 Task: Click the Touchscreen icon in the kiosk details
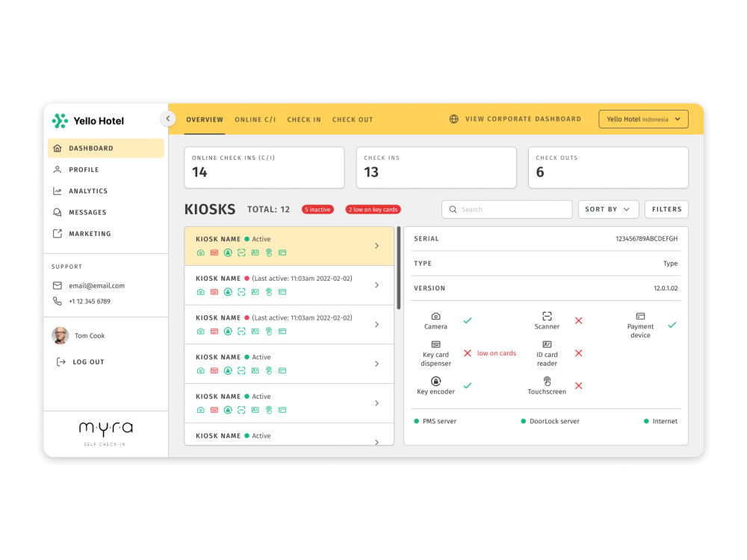point(547,382)
